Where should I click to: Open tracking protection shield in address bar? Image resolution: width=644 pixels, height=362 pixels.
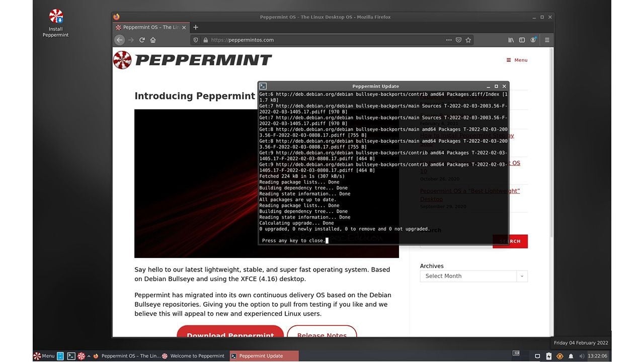[x=196, y=40]
